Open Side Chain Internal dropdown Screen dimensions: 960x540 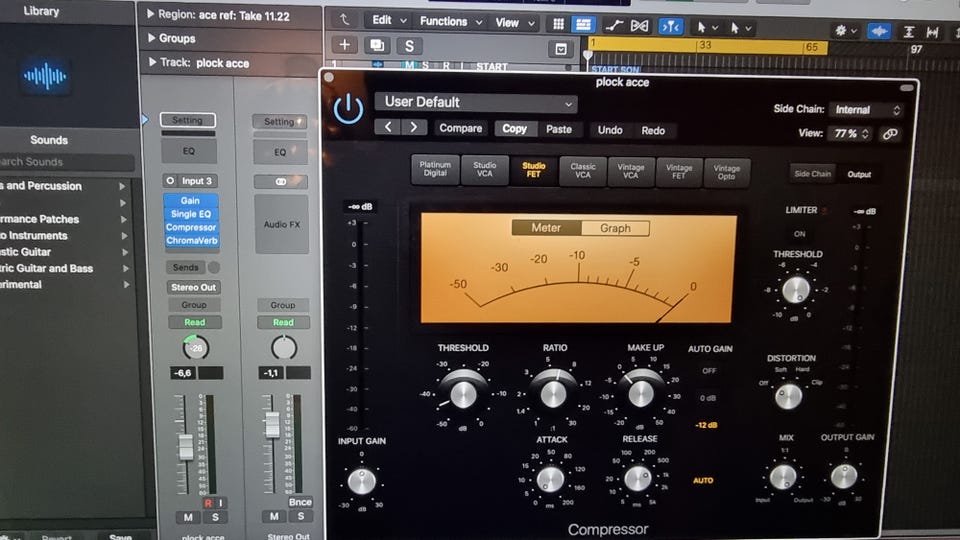click(x=866, y=110)
